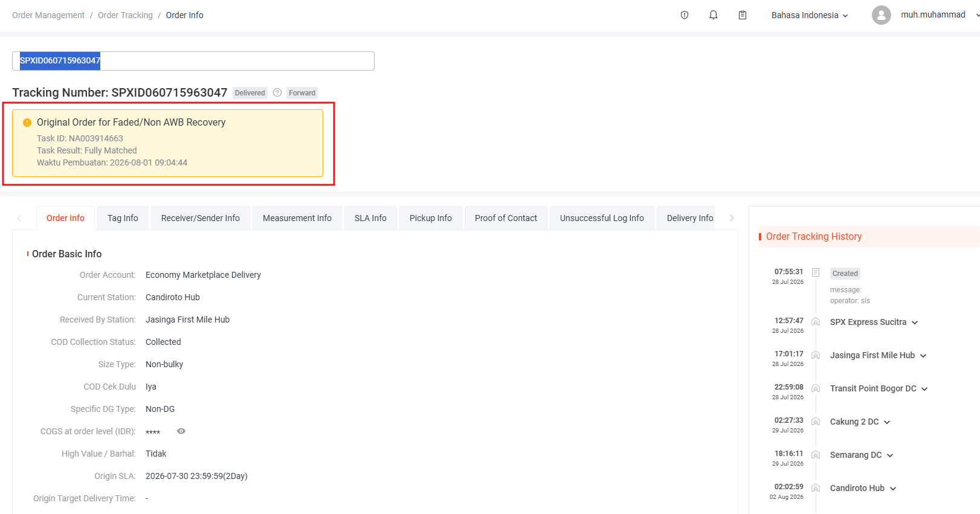Click the help question mark beside Delivered
Image resolution: width=980 pixels, height=514 pixels.
277,92
